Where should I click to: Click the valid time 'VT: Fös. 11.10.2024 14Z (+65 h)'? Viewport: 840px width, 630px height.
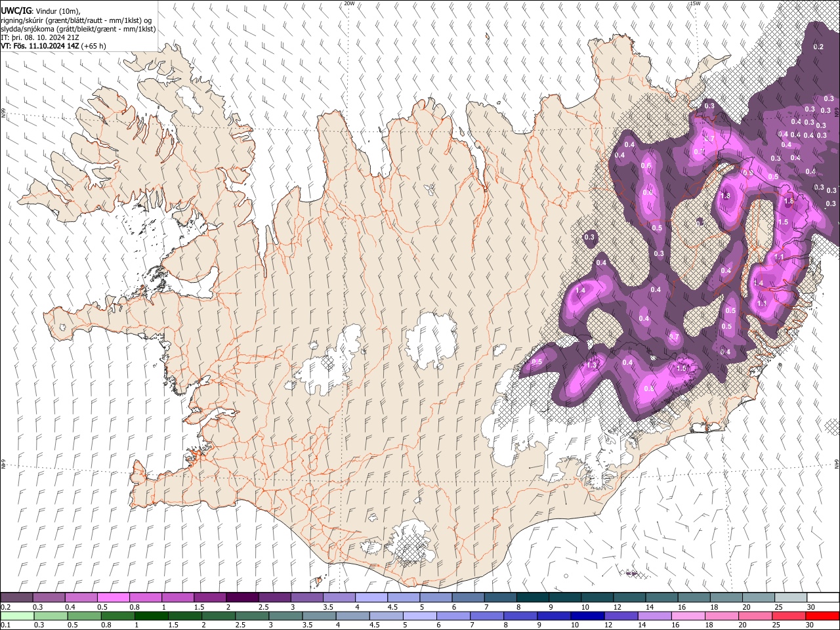pyautogui.click(x=54, y=46)
